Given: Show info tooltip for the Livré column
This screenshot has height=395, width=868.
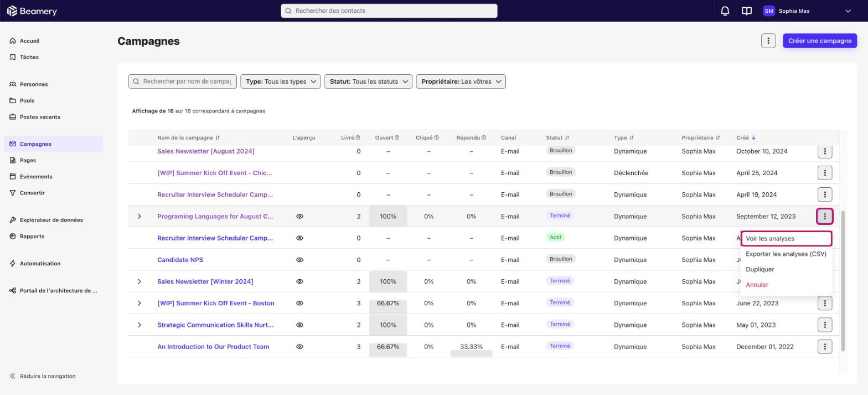Looking at the screenshot, I should click(x=358, y=138).
